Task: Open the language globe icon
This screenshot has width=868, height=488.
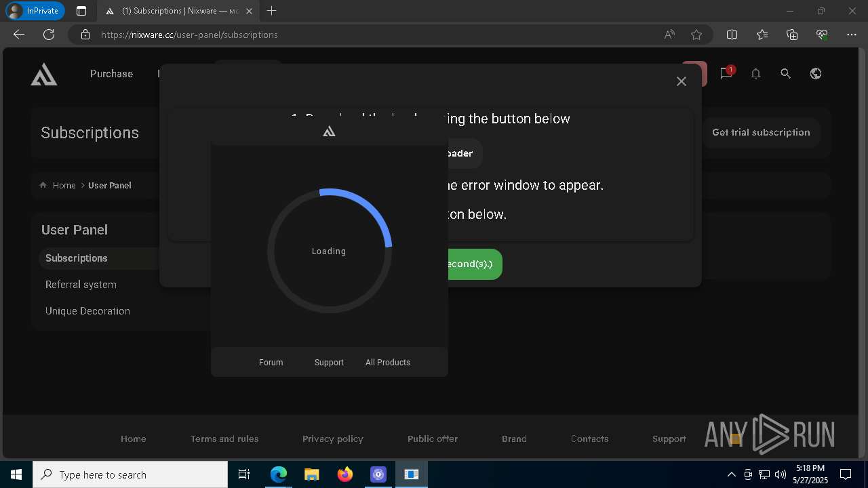Action: pyautogui.click(x=816, y=74)
